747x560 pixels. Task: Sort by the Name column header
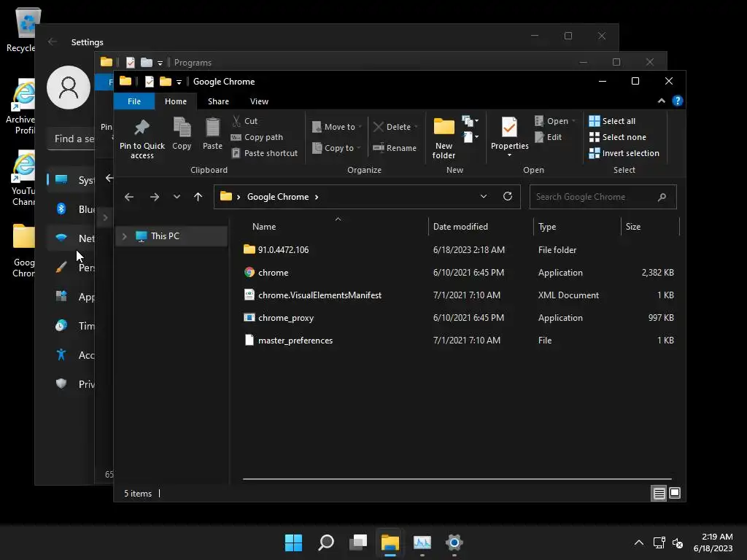(264, 227)
